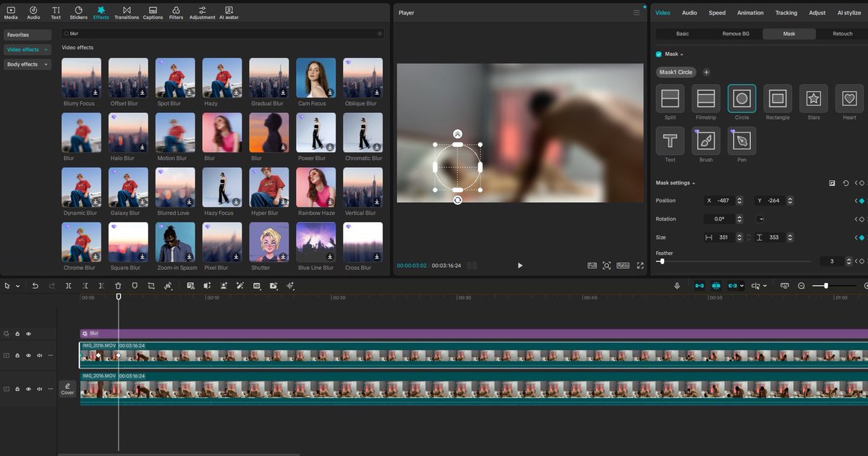868x456 pixels.
Task: Open the Filters panel
Action: (x=176, y=12)
